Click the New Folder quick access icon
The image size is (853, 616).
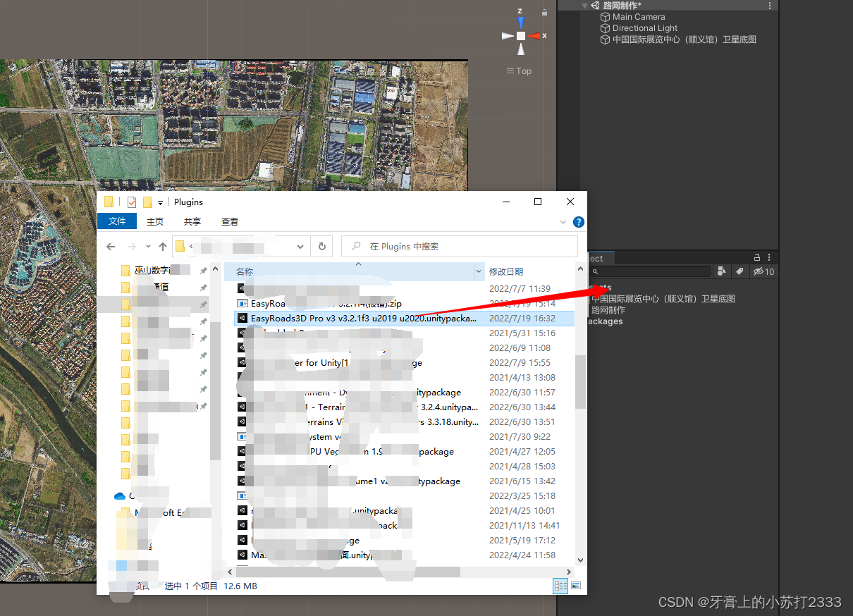click(x=147, y=202)
